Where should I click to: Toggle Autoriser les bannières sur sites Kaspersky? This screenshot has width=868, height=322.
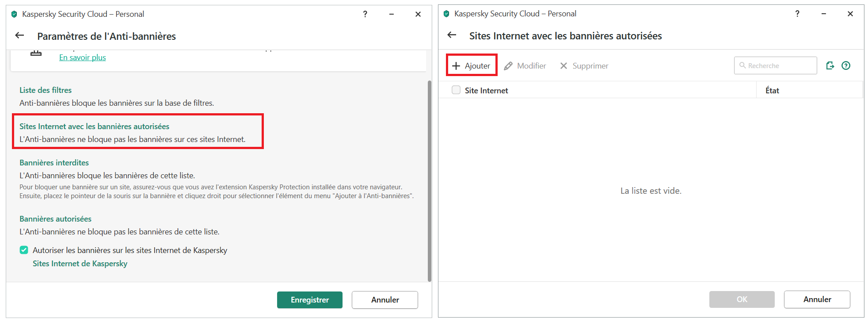[24, 250]
